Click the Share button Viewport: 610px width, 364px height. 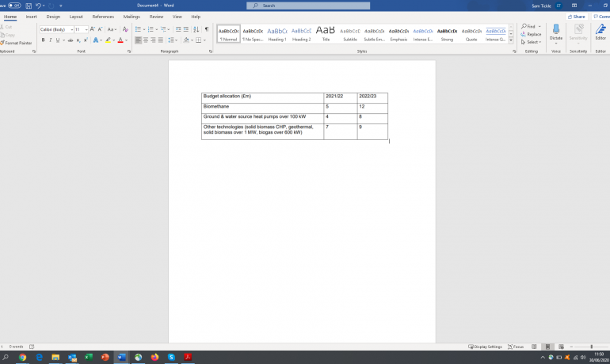click(579, 16)
